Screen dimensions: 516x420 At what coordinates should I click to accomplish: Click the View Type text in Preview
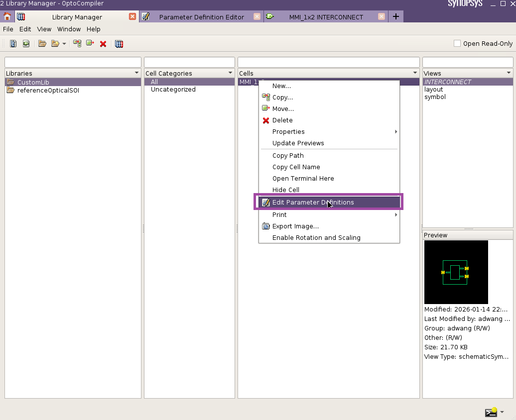tap(466, 356)
